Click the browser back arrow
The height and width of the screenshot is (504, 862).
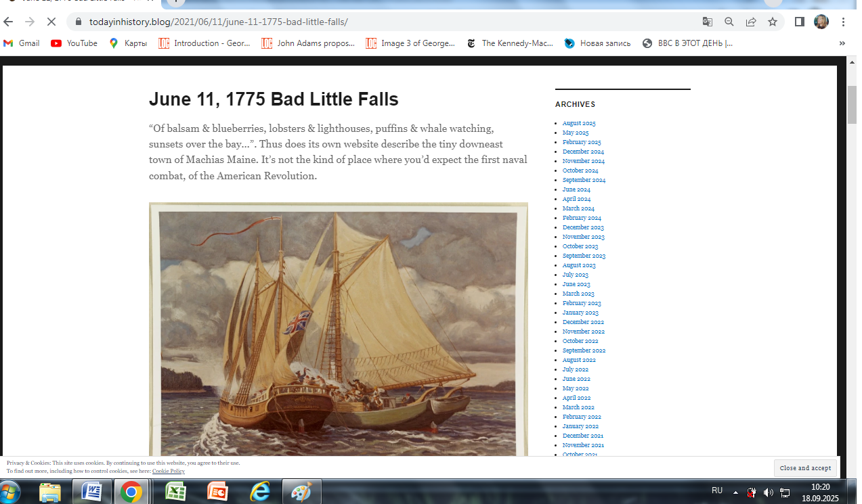[9, 22]
